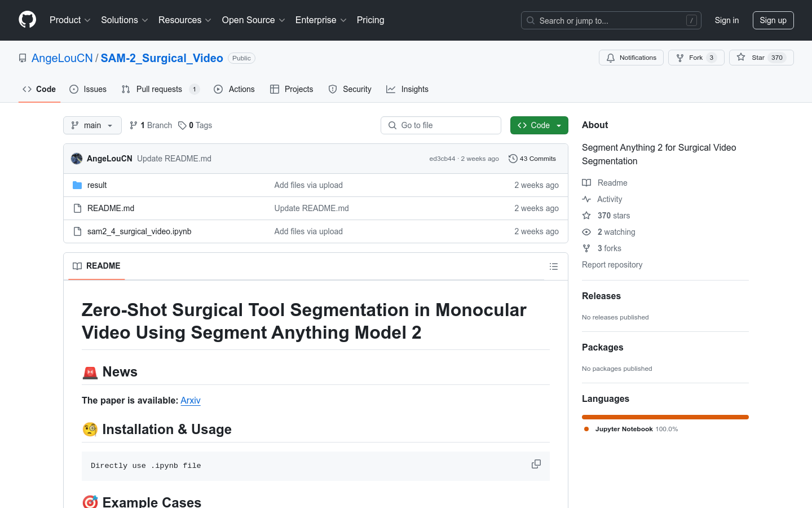Open the result folder
This screenshot has width=812, height=508.
click(x=97, y=185)
